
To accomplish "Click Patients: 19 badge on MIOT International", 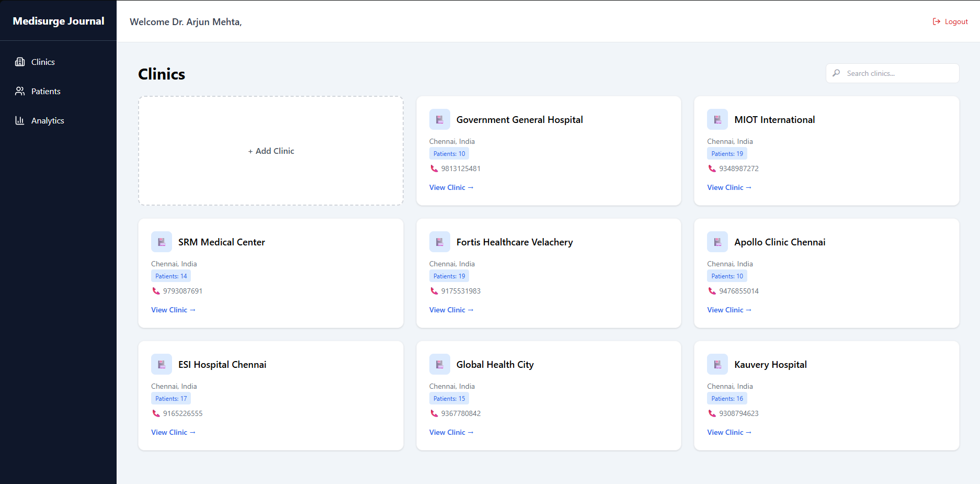I will tap(727, 154).
